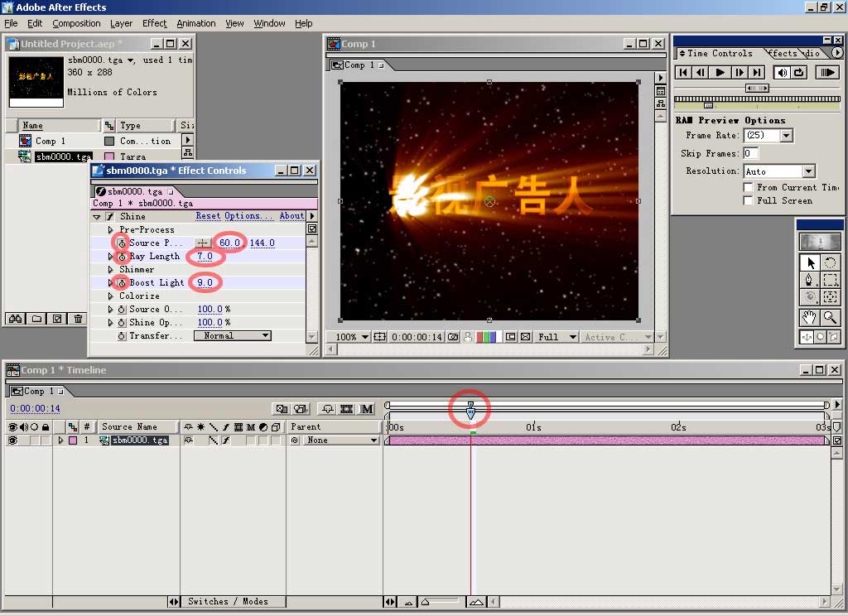Select the Hand tool
Viewport: 848px width, 616px height.
(x=809, y=318)
